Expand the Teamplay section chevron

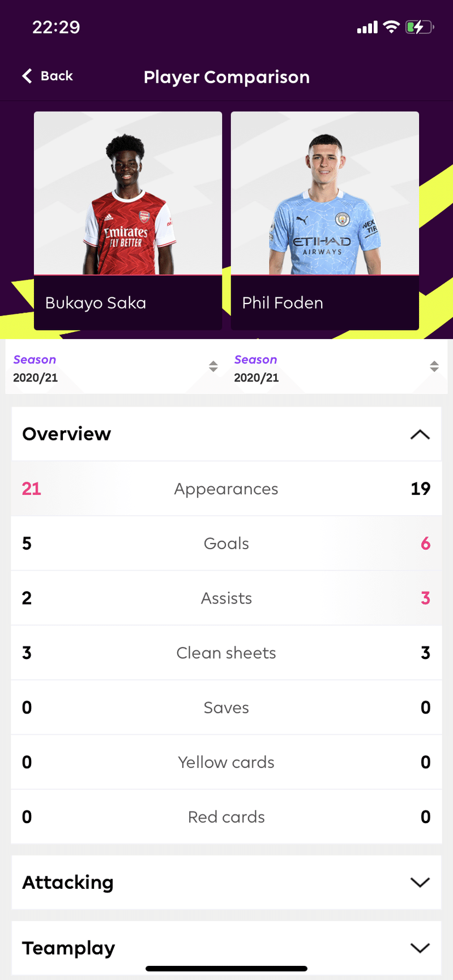[420, 948]
